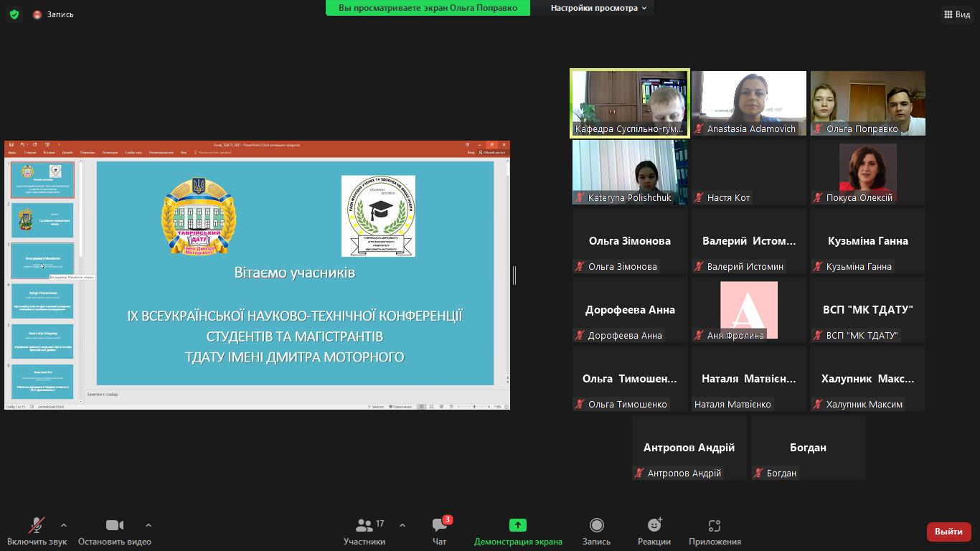Screen dimensions: 980x551
Task: Select Ольга Поправко's video tile
Action: point(868,103)
